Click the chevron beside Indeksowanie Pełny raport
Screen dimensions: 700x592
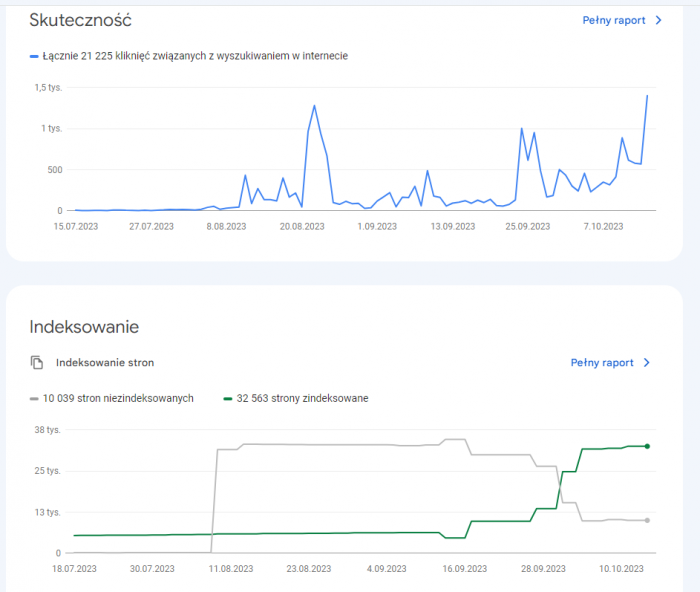(x=647, y=363)
